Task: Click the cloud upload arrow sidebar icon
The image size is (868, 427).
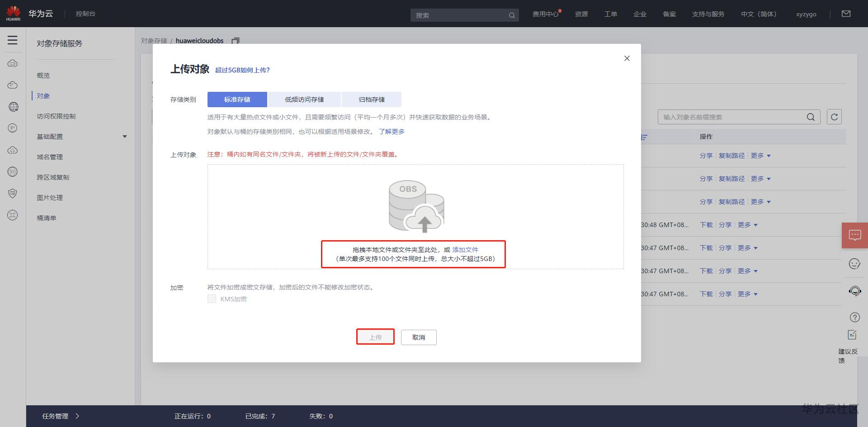Action: pos(13,150)
